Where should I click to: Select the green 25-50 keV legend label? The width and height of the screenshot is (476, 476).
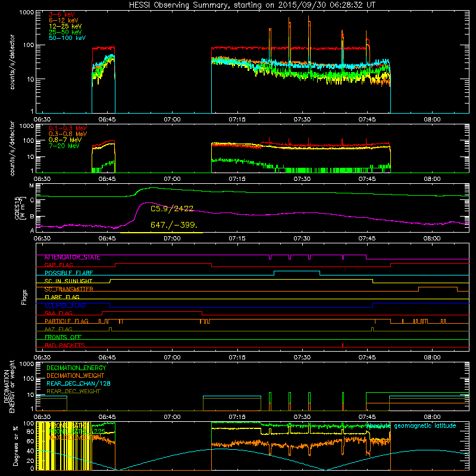pyautogui.click(x=65, y=32)
